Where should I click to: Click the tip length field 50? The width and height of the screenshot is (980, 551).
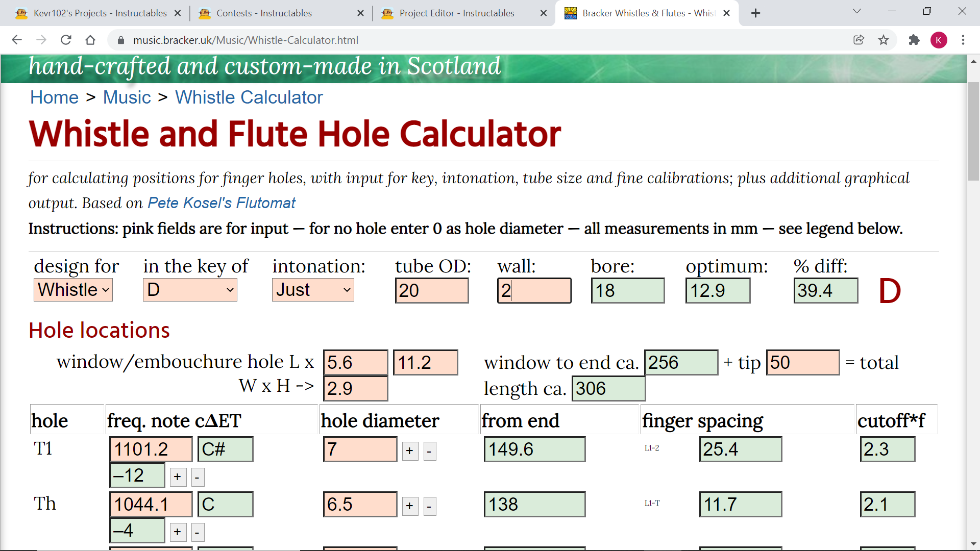tap(803, 363)
